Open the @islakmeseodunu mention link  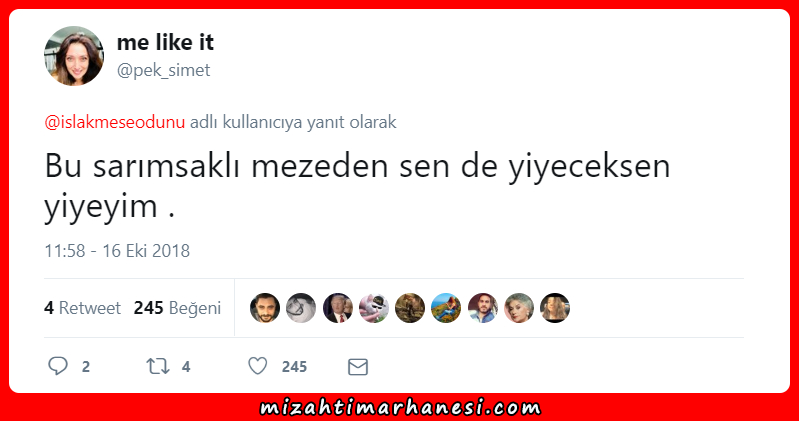(x=115, y=122)
